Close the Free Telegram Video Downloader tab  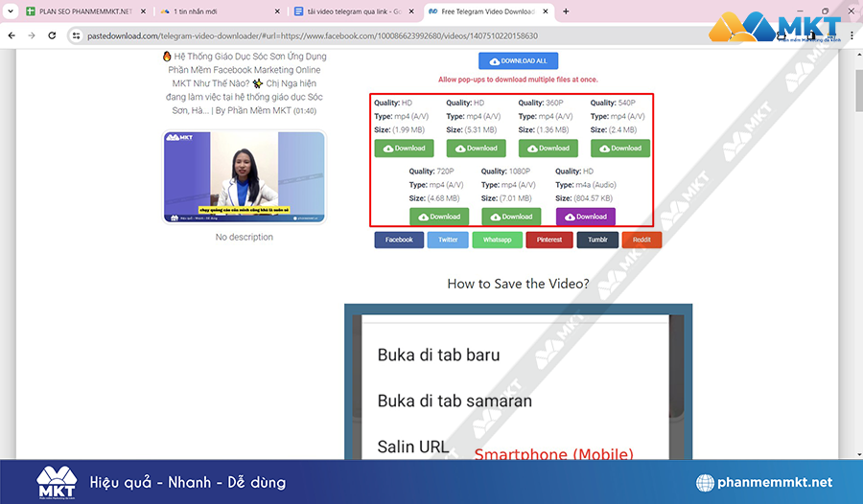546,11
